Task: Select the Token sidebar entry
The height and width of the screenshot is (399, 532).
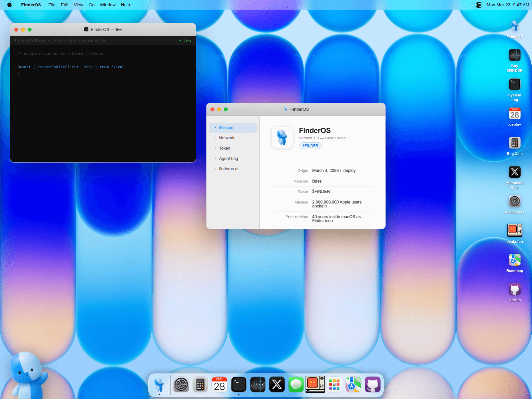Action: 224,148
